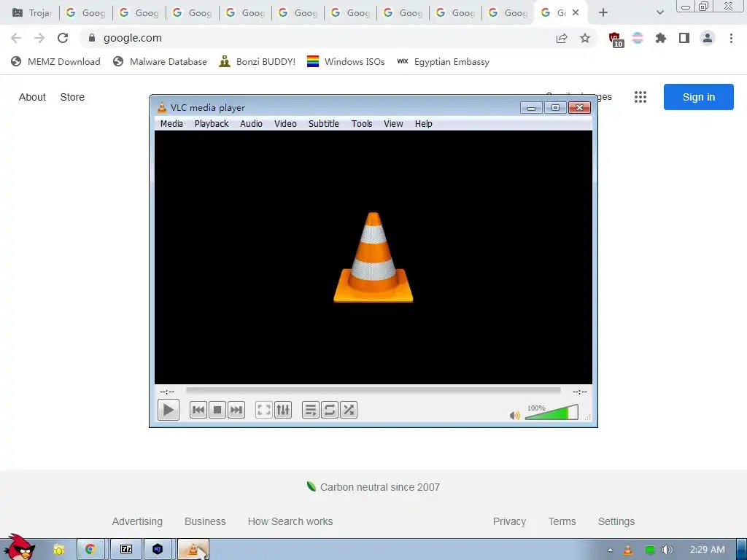Click the VLC elapsed time label
The height and width of the screenshot is (560, 747).
tap(167, 392)
